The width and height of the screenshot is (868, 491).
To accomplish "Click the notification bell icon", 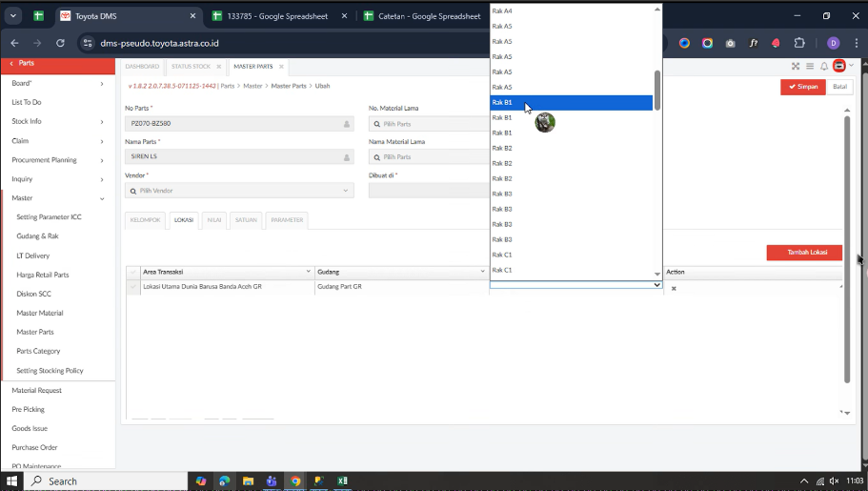I will 824,66.
